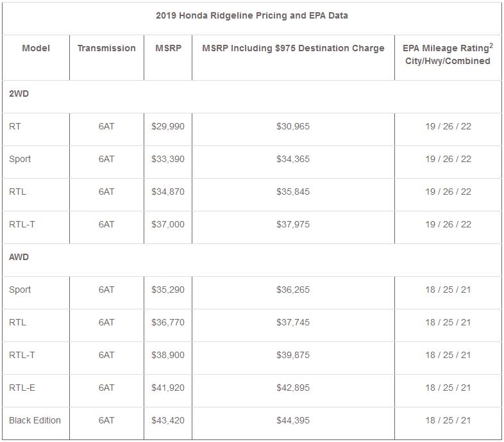The height and width of the screenshot is (442, 504).
Task: Click the AWD section heading
Action: click(19, 257)
